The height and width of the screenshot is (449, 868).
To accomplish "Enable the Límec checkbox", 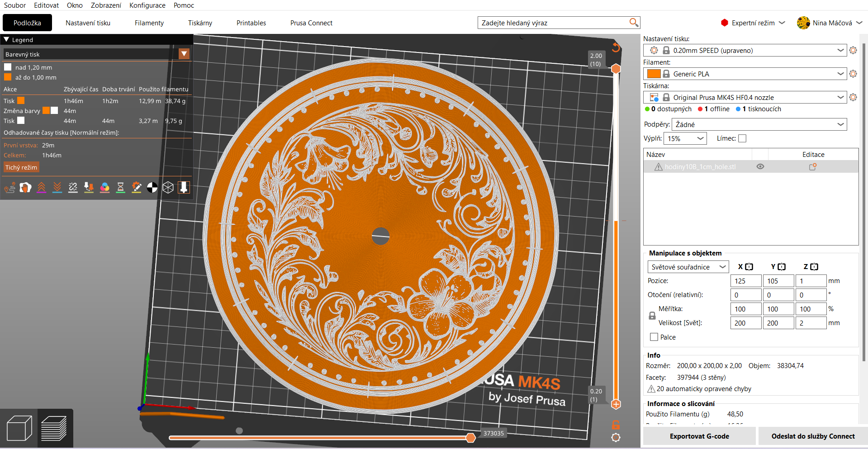I will (742, 138).
